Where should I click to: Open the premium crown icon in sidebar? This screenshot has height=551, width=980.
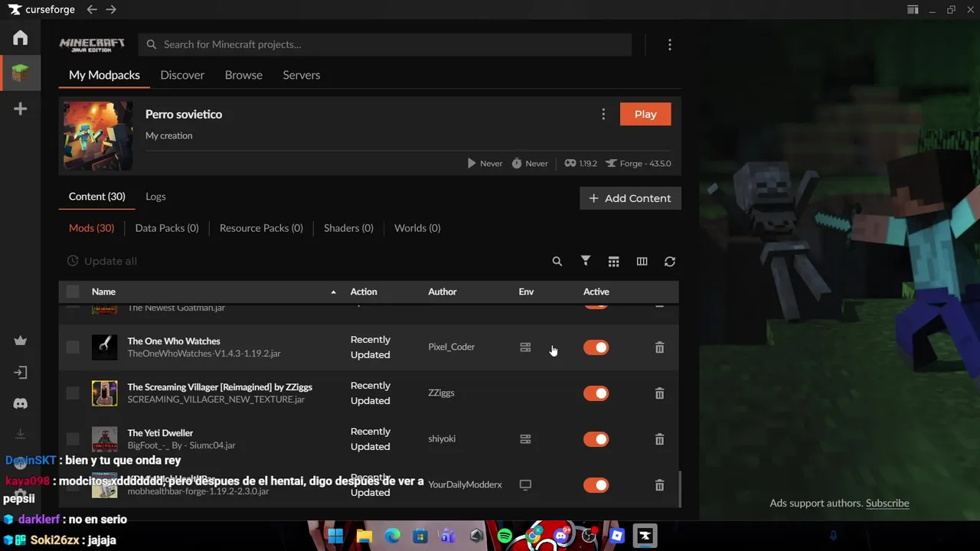[x=21, y=341]
